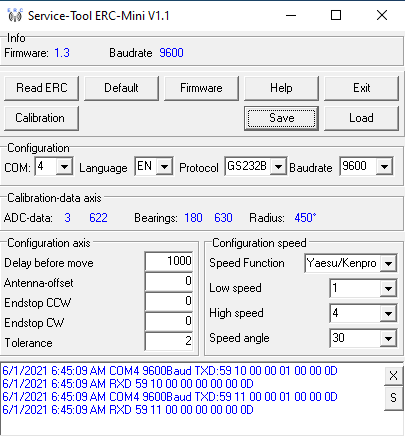
Task: Click the Speed Function label
Action: (x=247, y=263)
